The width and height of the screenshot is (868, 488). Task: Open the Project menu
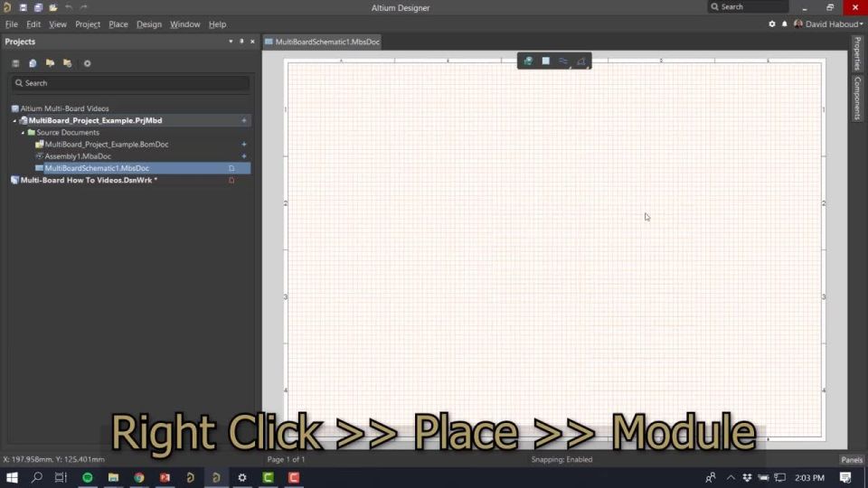pos(88,24)
